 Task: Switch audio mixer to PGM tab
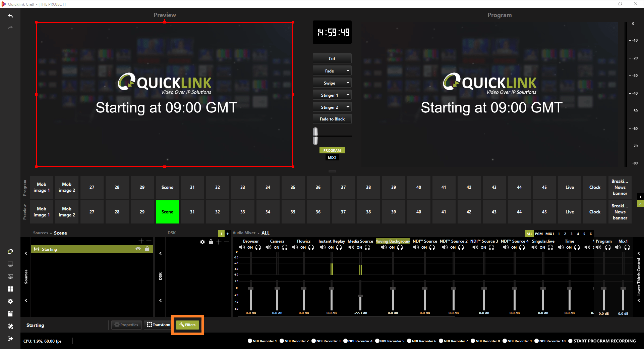tap(539, 234)
